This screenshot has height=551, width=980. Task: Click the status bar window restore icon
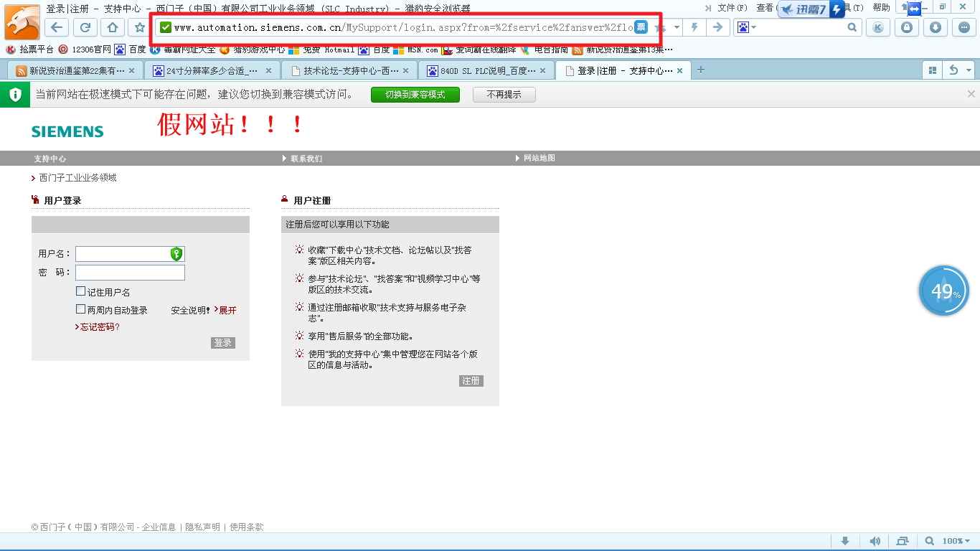tap(903, 541)
